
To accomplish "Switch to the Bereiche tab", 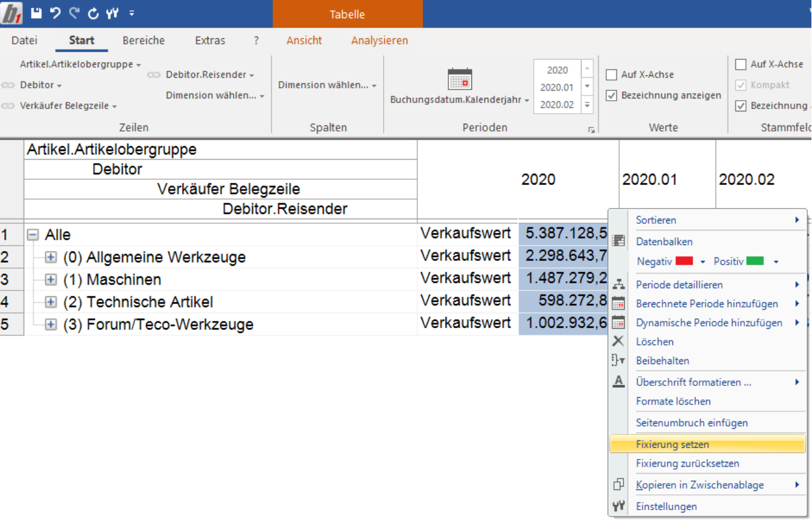I will coord(144,41).
